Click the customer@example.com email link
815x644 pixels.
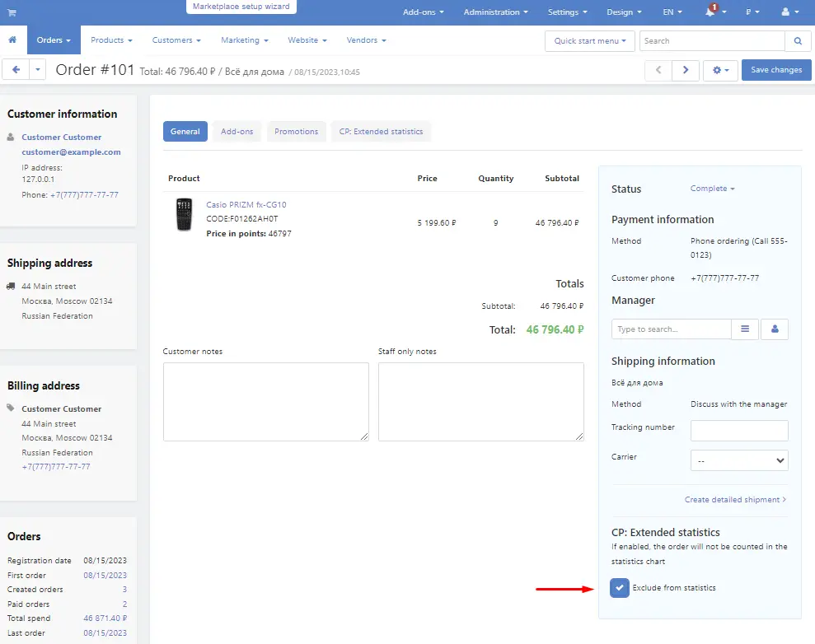[71, 152]
